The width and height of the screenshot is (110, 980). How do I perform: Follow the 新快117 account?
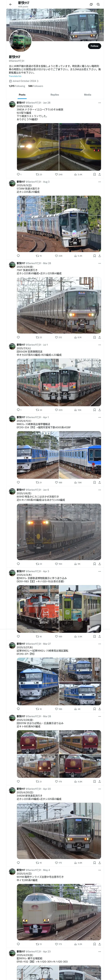(95, 46)
